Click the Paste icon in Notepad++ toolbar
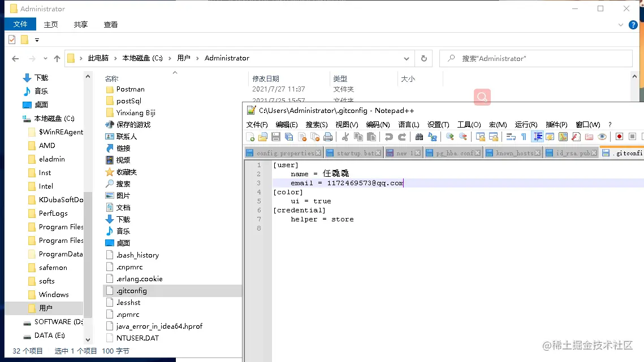644x362 pixels. pyautogui.click(x=371, y=137)
